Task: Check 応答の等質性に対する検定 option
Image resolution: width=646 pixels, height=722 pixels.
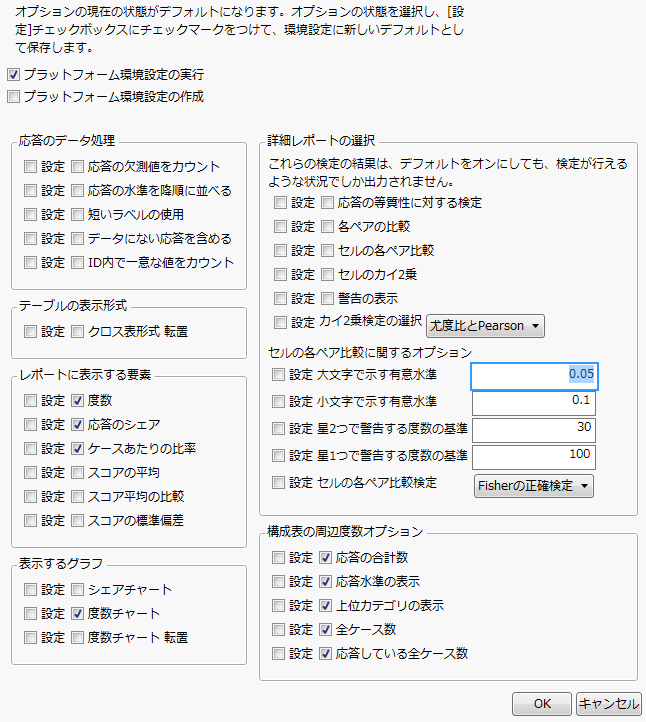Action: tap(329, 202)
